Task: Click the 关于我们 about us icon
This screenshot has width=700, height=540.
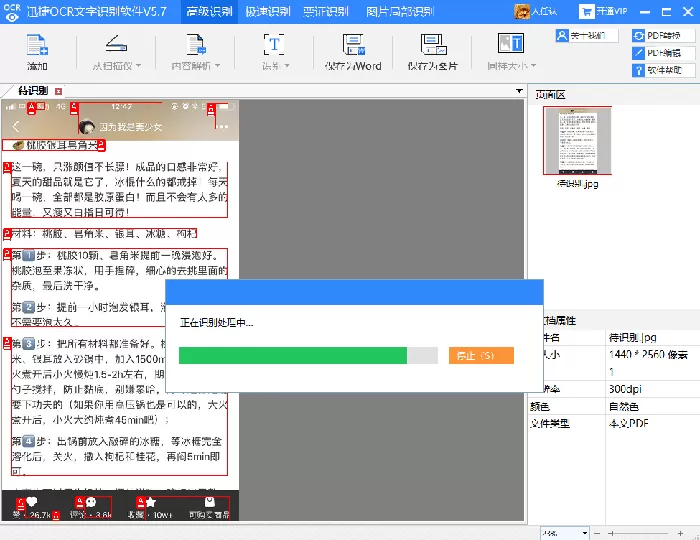Action: click(562, 35)
